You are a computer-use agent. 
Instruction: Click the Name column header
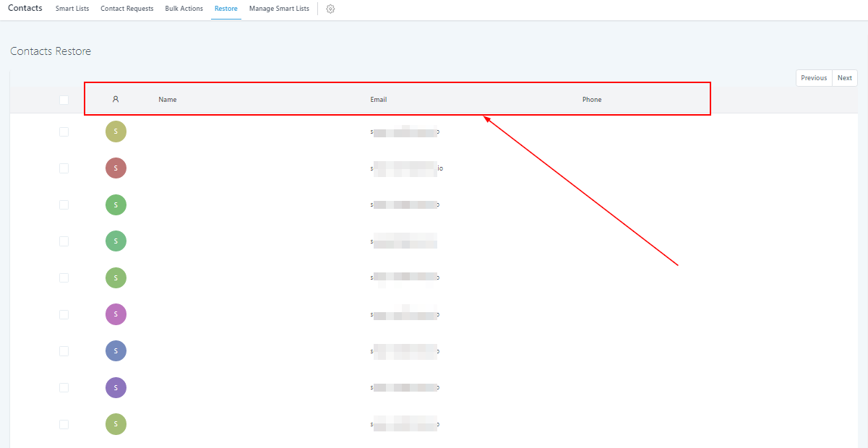168,100
